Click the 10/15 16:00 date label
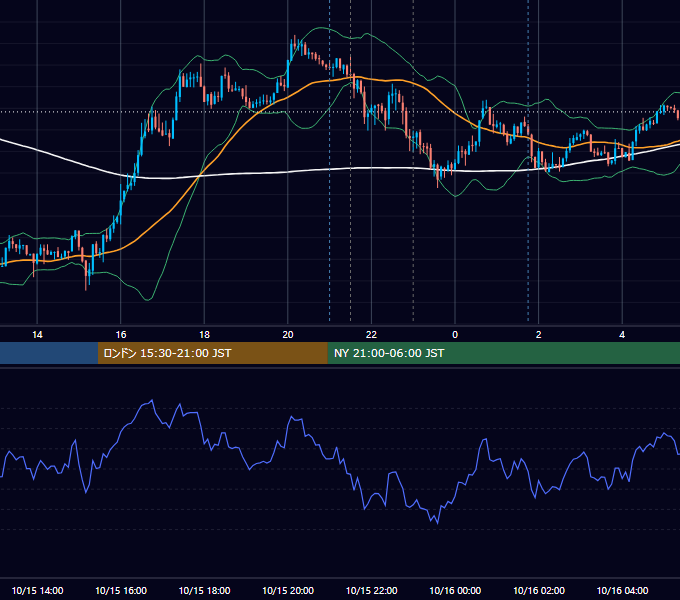Image resolution: width=680 pixels, height=600 pixels. tap(121, 590)
